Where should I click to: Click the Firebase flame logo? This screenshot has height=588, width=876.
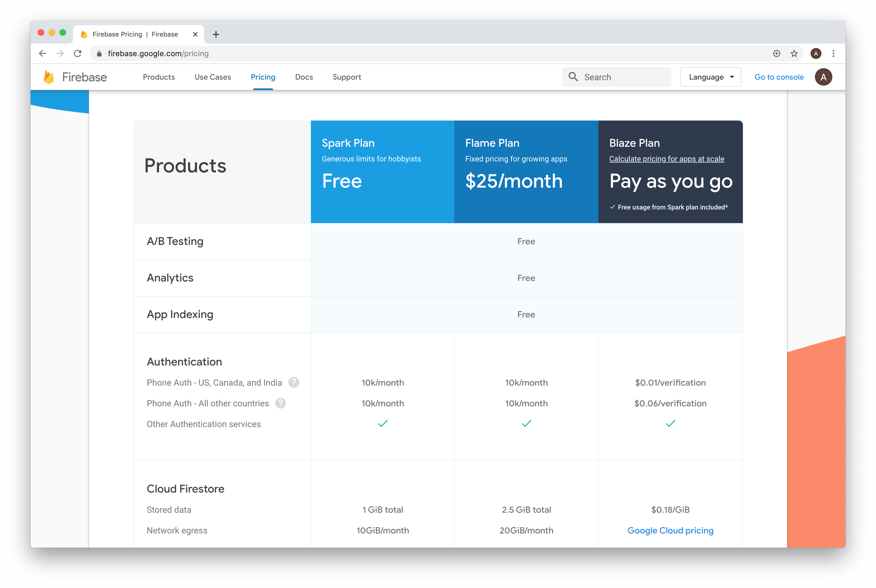pos(49,77)
